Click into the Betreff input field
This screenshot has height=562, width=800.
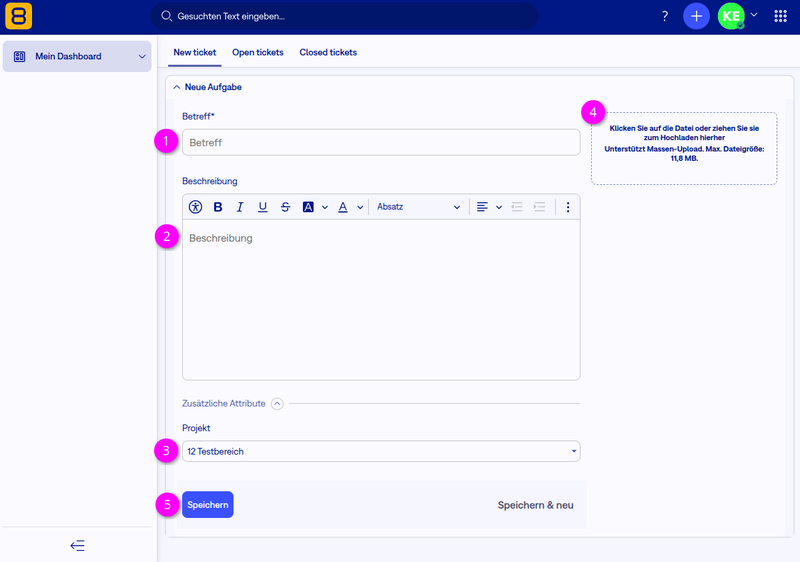click(x=381, y=142)
